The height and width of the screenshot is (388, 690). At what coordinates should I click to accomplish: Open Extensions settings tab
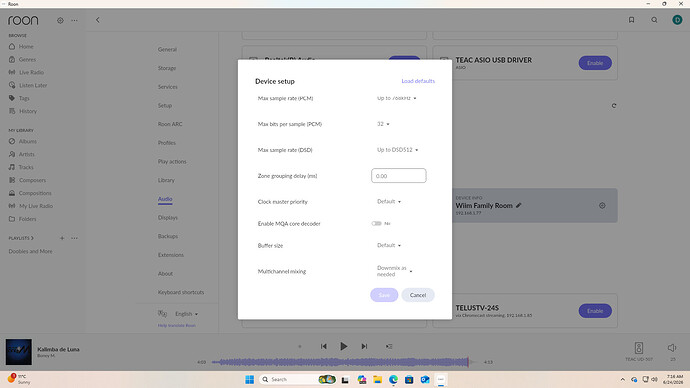click(171, 255)
